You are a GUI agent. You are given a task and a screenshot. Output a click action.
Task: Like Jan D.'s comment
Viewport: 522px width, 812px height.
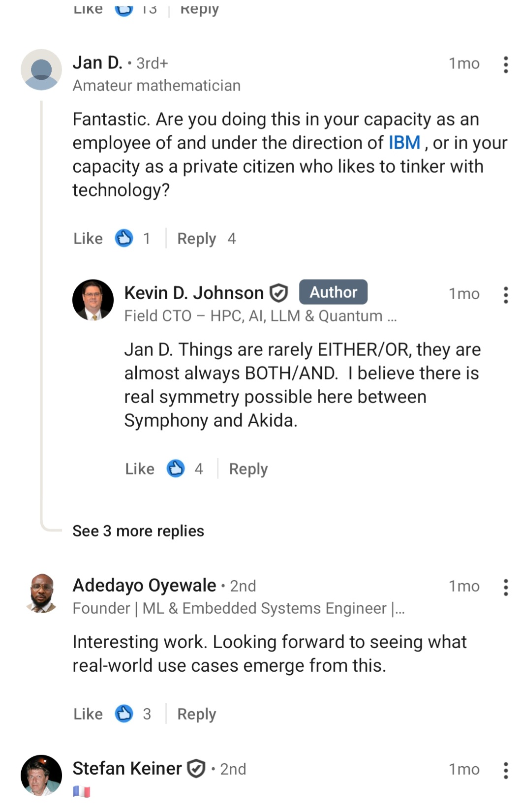click(88, 239)
